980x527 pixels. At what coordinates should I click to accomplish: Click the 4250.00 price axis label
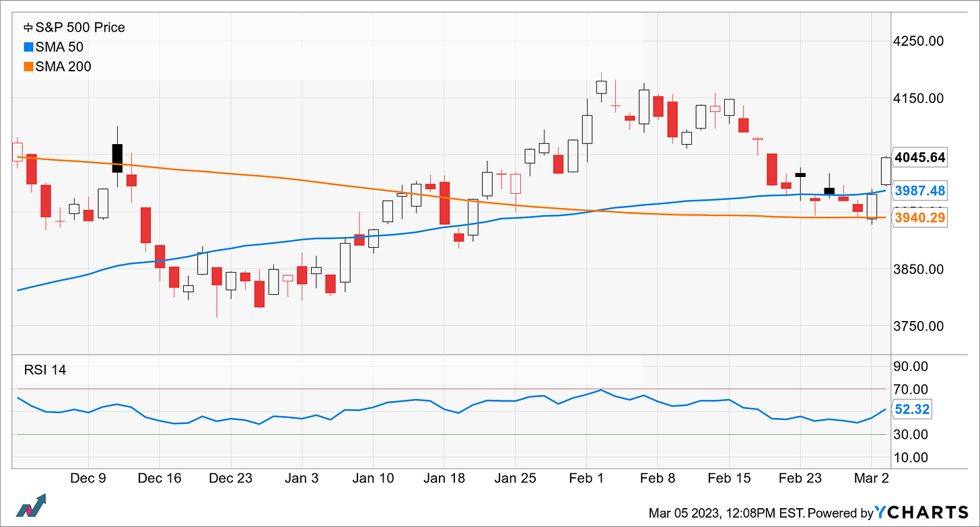coord(919,41)
